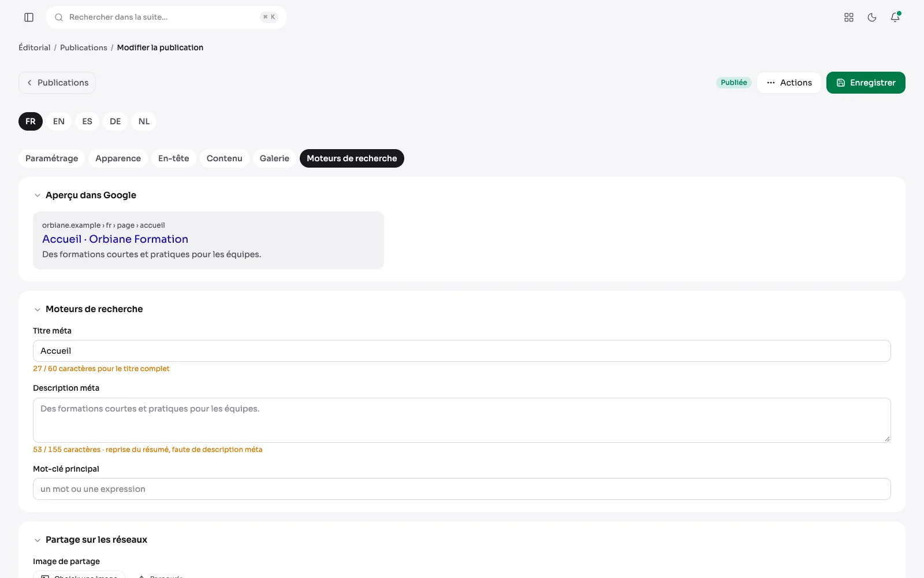The image size is (924, 578).
Task: Focus the Description méta textarea
Action: click(462, 420)
